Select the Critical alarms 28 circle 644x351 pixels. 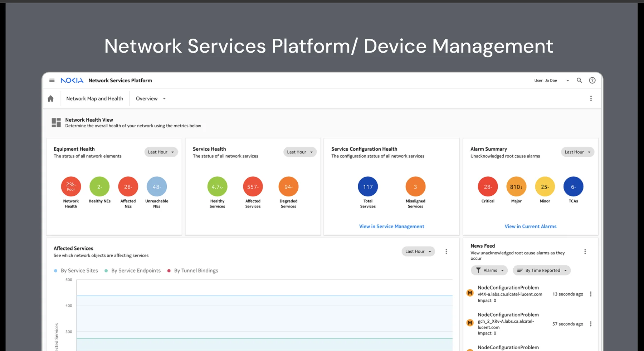(x=488, y=186)
